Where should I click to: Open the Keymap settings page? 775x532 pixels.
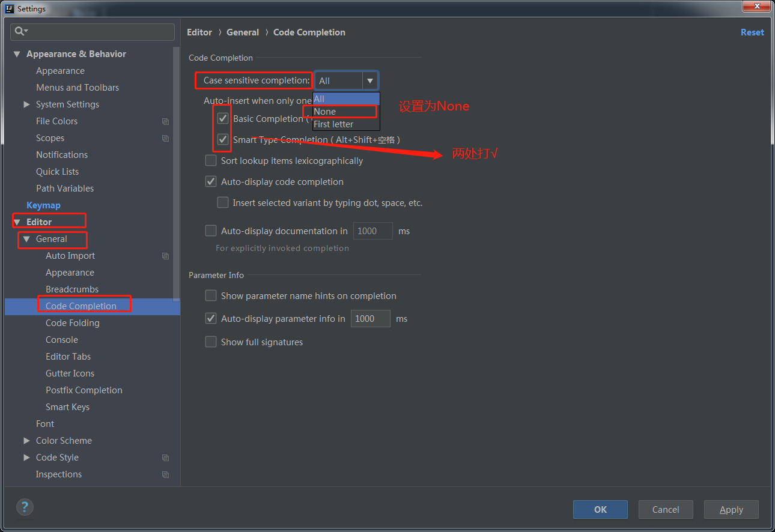pos(43,205)
